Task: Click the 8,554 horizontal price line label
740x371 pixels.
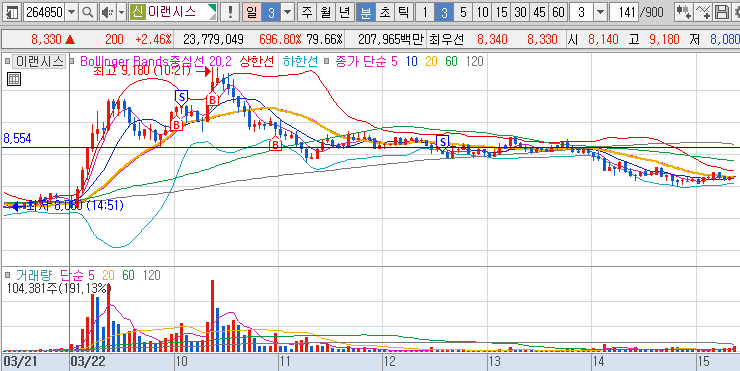Action: (x=17, y=139)
